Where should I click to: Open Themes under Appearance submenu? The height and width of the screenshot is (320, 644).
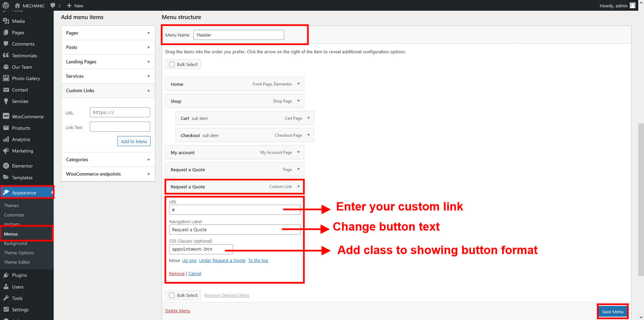(11, 205)
